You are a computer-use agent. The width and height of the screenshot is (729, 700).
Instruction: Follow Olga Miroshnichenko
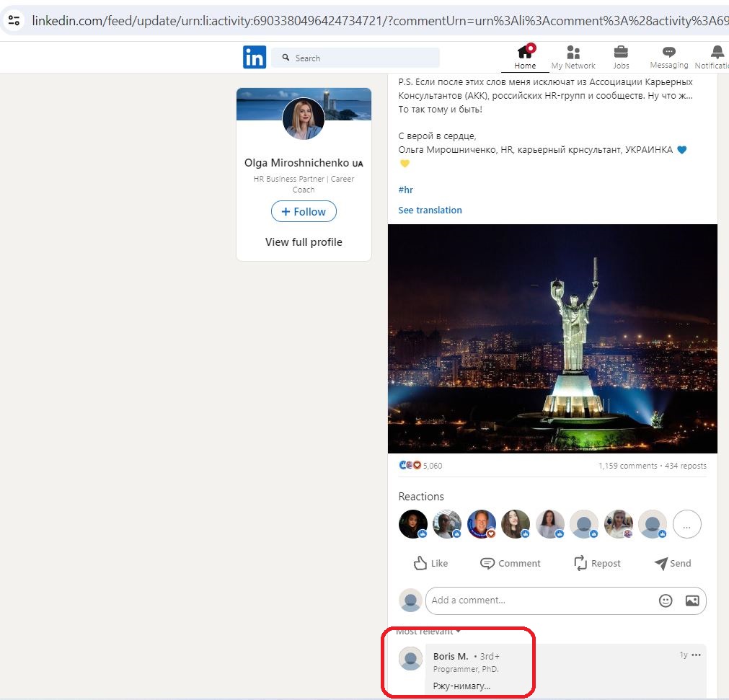(x=304, y=211)
